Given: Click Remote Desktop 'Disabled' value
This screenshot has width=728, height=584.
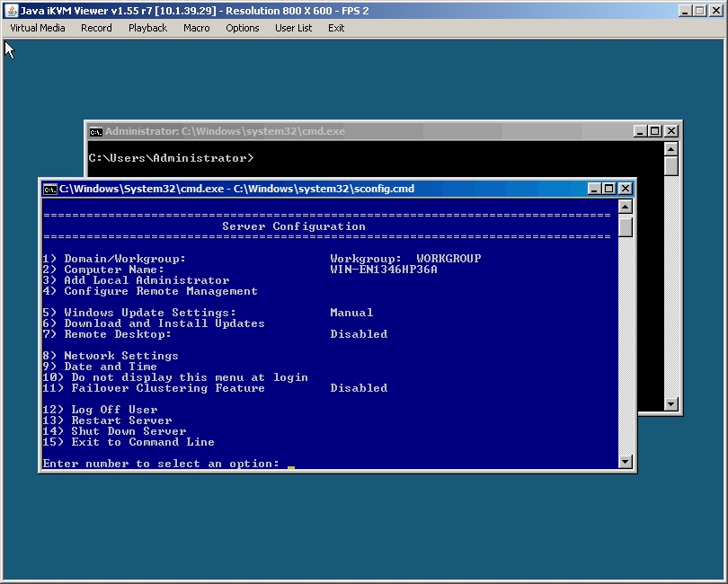Looking at the screenshot, I should [x=359, y=334].
